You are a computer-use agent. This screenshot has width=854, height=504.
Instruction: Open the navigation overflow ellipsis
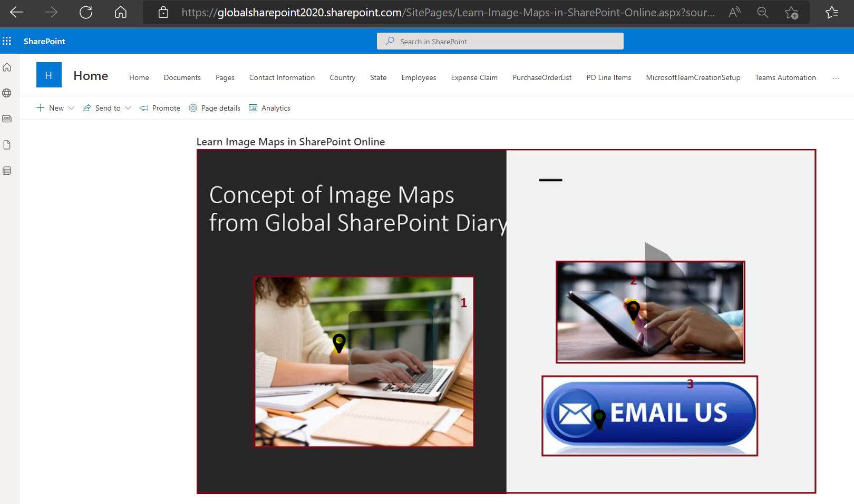pos(836,78)
